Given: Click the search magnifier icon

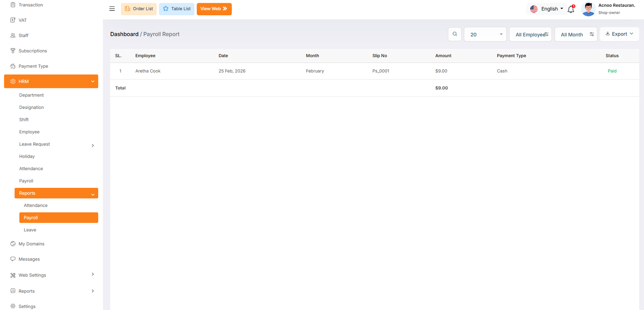Looking at the screenshot, I should tap(455, 34).
